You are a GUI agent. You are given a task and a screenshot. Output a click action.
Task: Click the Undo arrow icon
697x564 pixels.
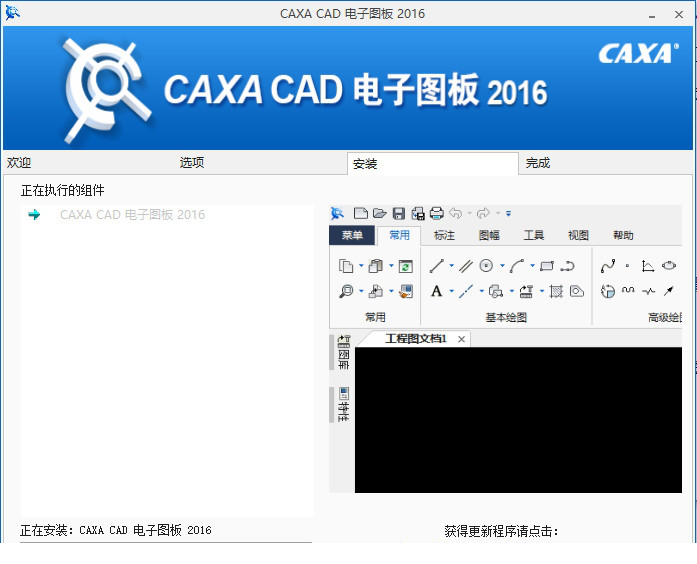pyautogui.click(x=456, y=214)
